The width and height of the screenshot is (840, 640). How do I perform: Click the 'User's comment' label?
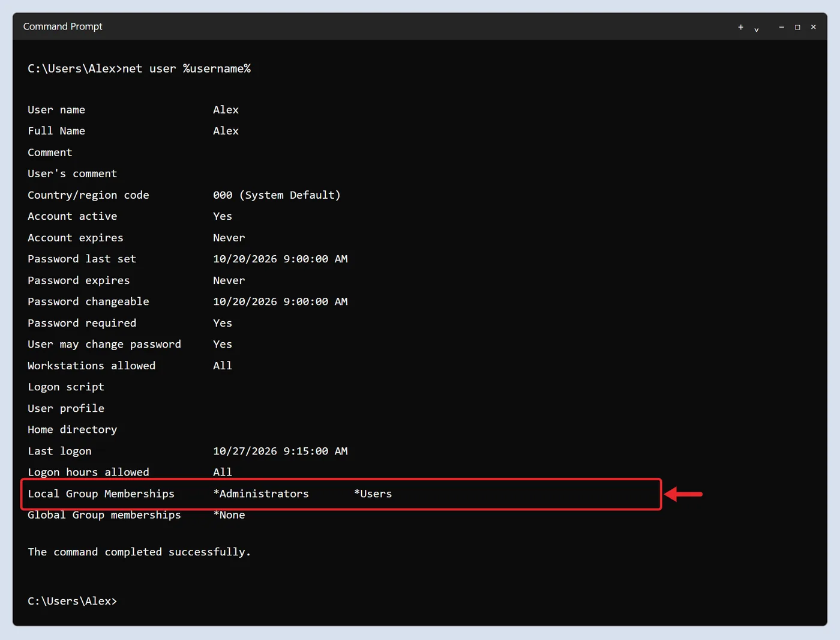coord(72,174)
